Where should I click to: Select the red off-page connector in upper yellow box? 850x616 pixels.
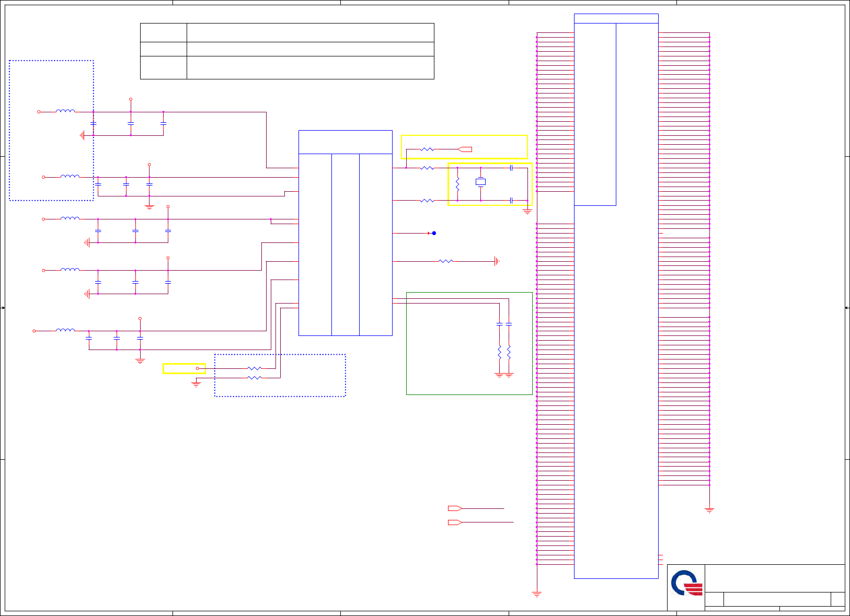point(465,149)
